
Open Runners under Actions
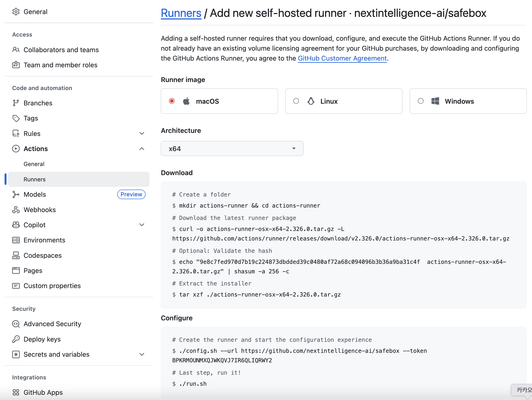point(79,179)
